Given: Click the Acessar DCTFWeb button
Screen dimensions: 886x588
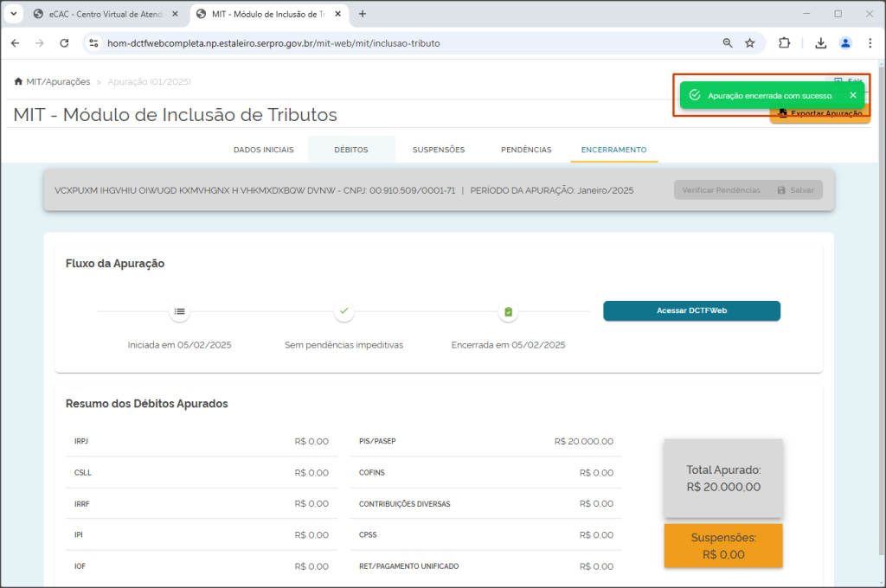Looking at the screenshot, I should pyautogui.click(x=691, y=310).
